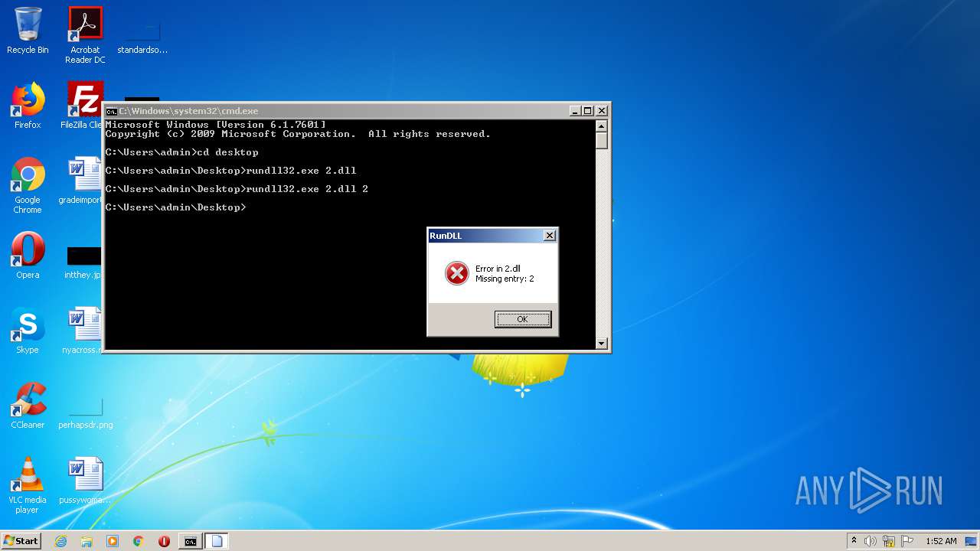Screen dimensions: 980x551
Task: Open the Action Center flag icon
Action: (907, 541)
